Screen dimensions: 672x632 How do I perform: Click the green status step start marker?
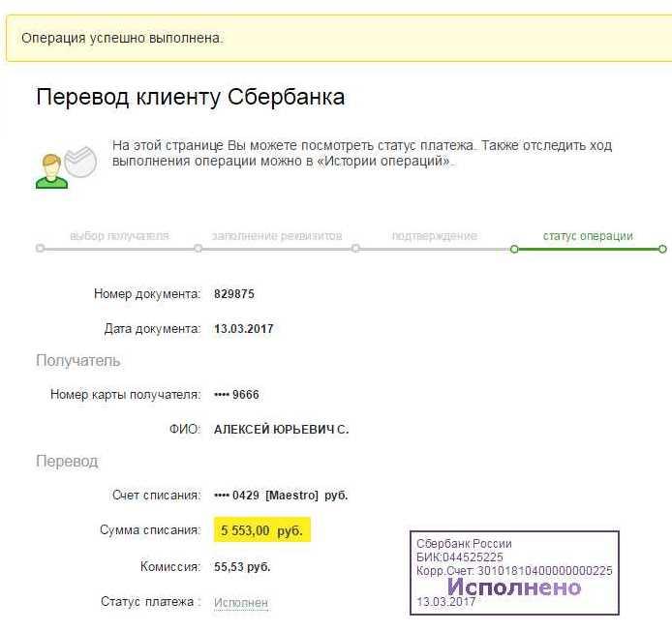click(514, 249)
